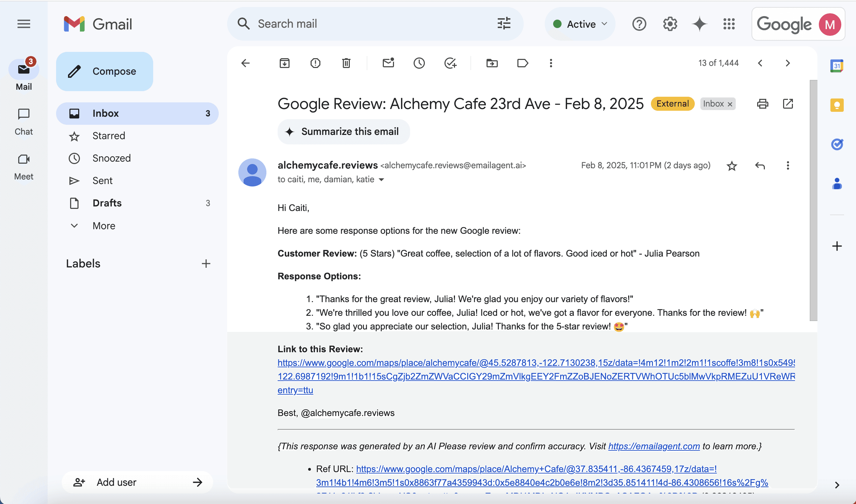Click the Compose button

click(104, 71)
